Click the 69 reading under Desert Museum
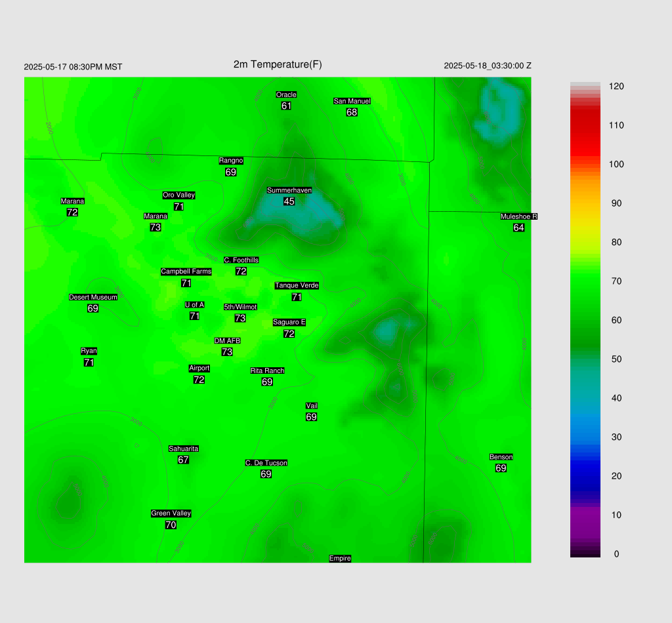 (x=93, y=308)
